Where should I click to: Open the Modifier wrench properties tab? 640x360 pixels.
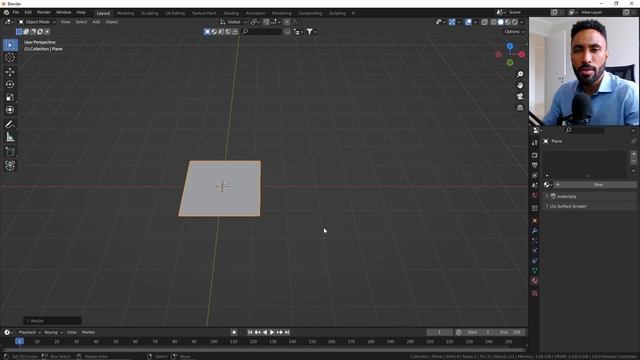(535, 231)
